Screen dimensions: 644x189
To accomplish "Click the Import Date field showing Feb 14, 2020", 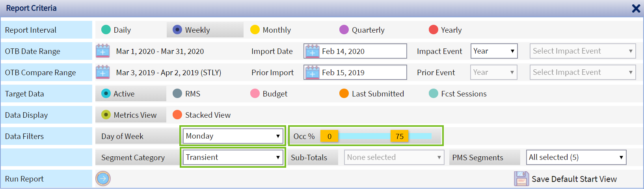I will pos(363,51).
